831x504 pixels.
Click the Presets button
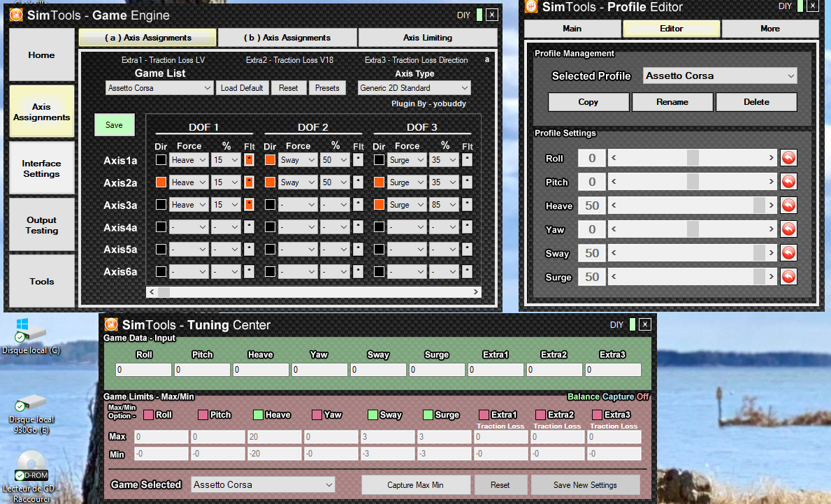pyautogui.click(x=327, y=88)
